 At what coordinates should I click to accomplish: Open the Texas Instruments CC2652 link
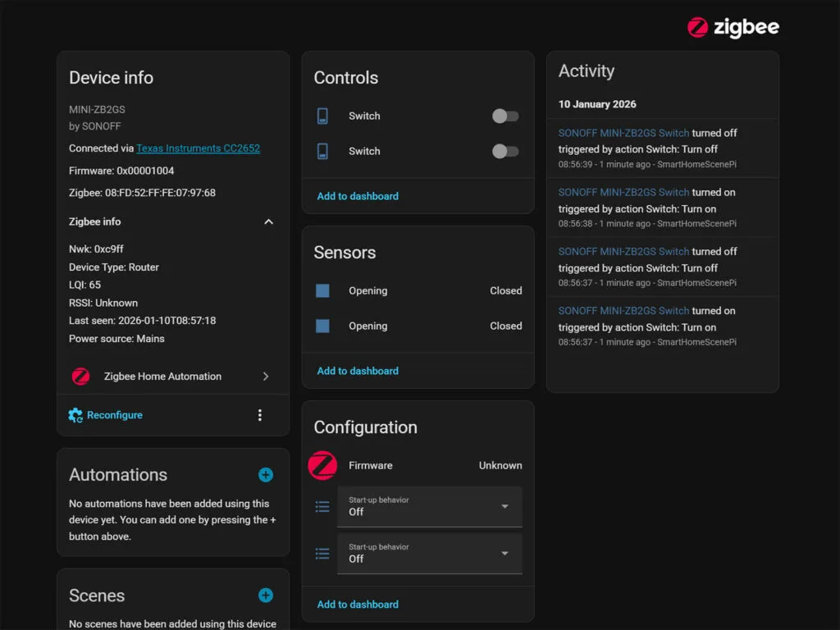(x=199, y=148)
